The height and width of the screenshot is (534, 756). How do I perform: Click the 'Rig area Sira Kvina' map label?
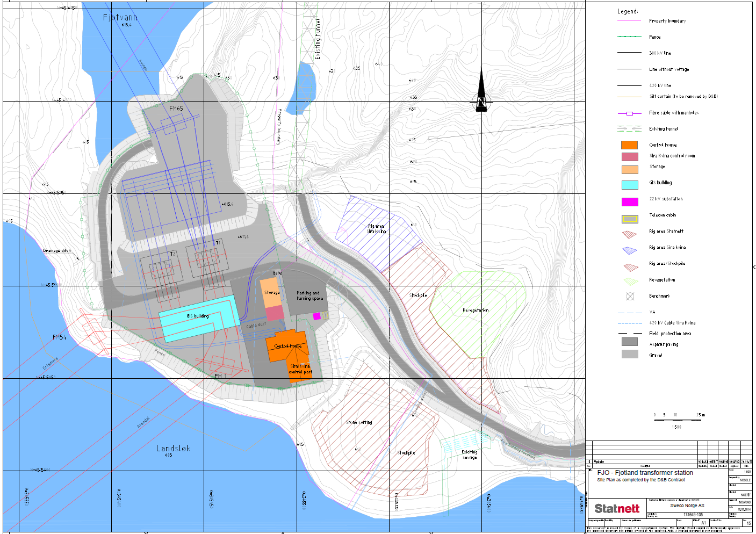click(376, 229)
